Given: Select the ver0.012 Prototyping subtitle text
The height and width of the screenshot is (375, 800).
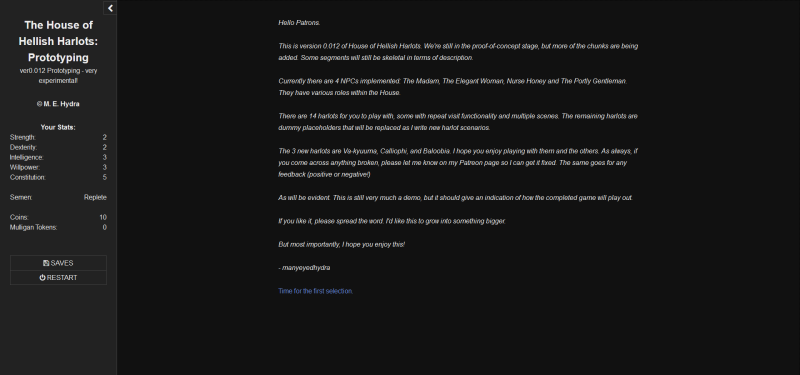Looking at the screenshot, I should [58, 76].
